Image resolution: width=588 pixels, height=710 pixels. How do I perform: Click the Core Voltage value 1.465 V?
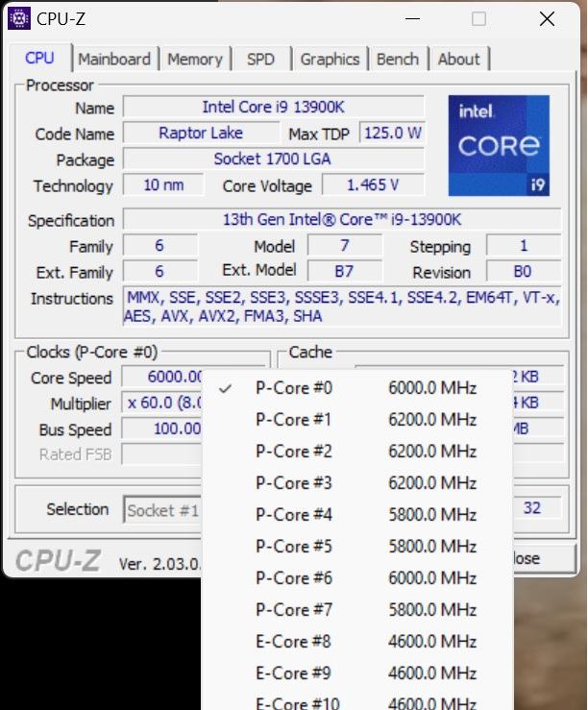point(373,184)
